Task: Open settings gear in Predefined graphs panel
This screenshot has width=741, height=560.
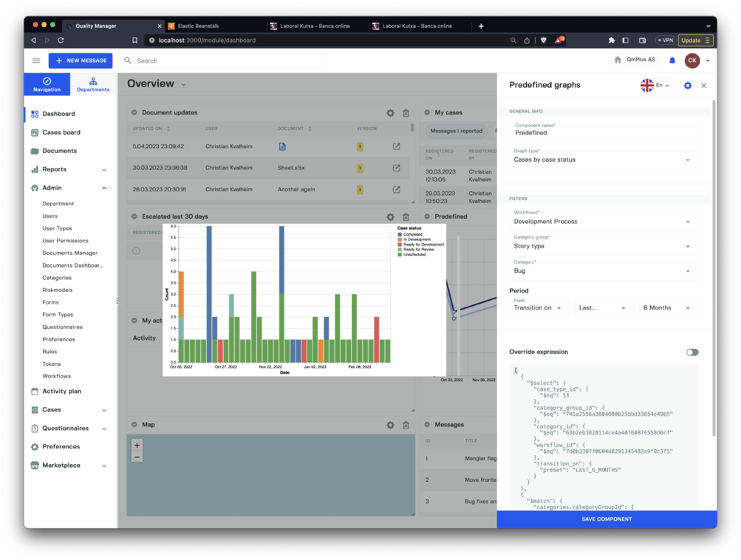Action: tap(688, 85)
